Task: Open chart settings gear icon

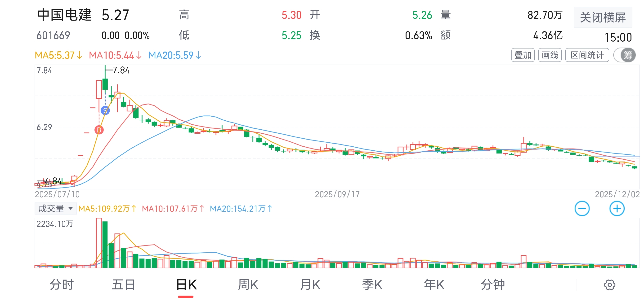Action: tap(609, 285)
